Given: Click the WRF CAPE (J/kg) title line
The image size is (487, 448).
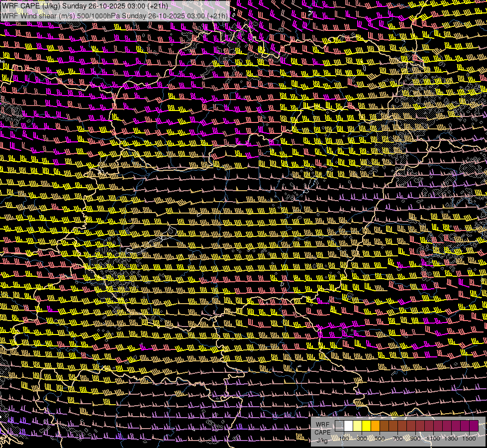Looking at the screenshot, I should click(x=85, y=6).
